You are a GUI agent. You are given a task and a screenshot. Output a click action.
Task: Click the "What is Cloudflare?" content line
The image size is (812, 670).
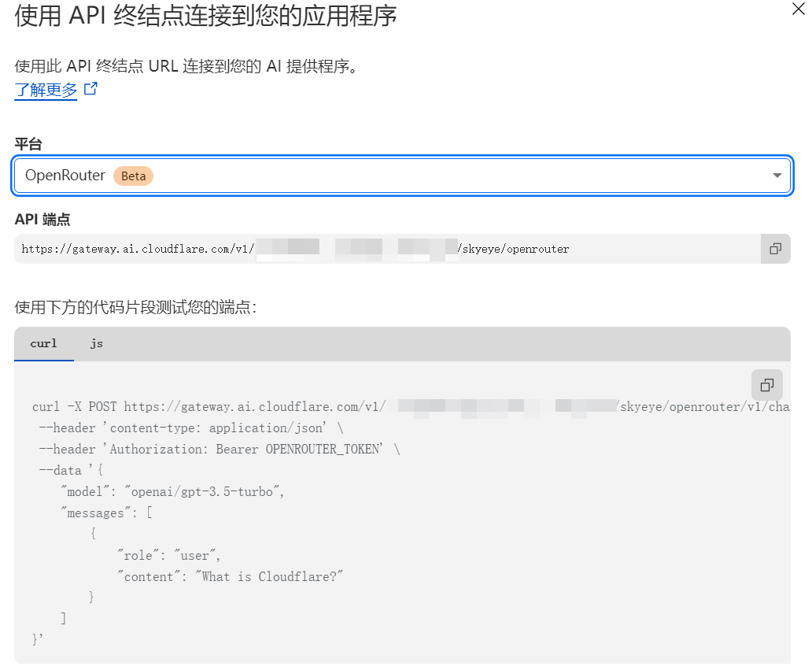[x=230, y=577]
